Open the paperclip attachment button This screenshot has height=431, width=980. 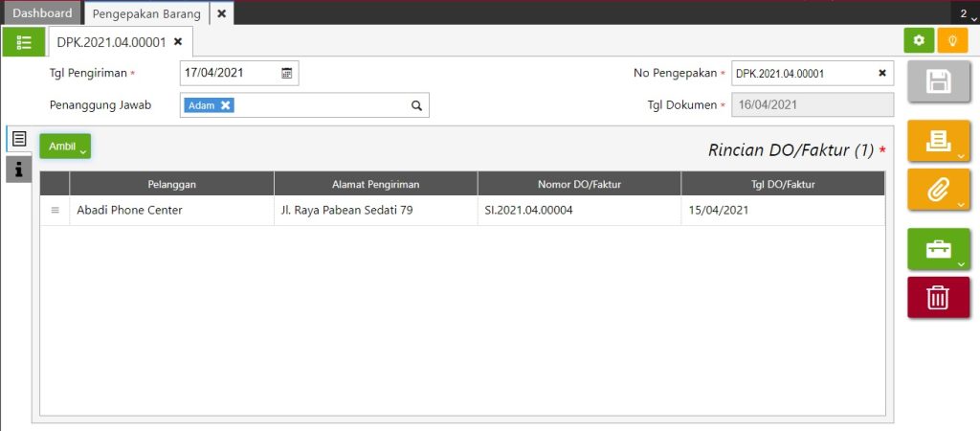[x=939, y=189]
